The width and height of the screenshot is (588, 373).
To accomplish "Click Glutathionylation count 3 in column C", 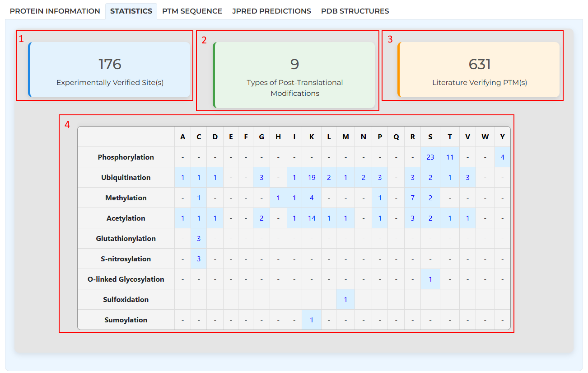I will tap(199, 239).
